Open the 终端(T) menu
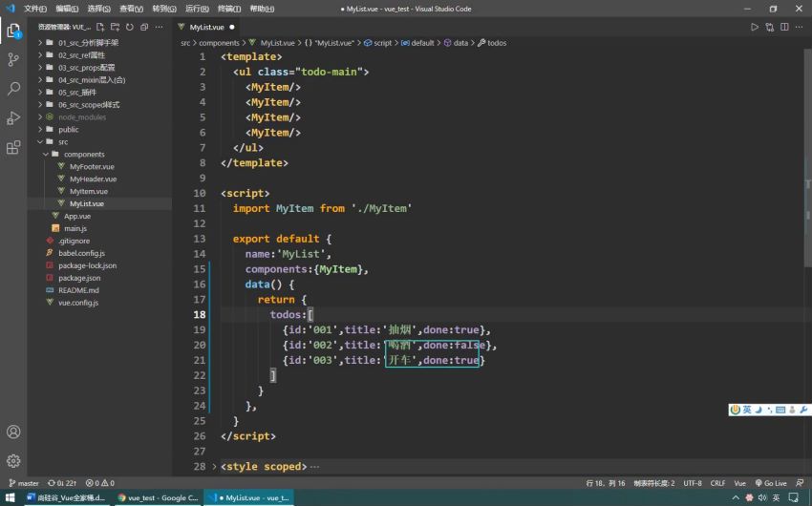The height and width of the screenshot is (506, 812). 229,9
